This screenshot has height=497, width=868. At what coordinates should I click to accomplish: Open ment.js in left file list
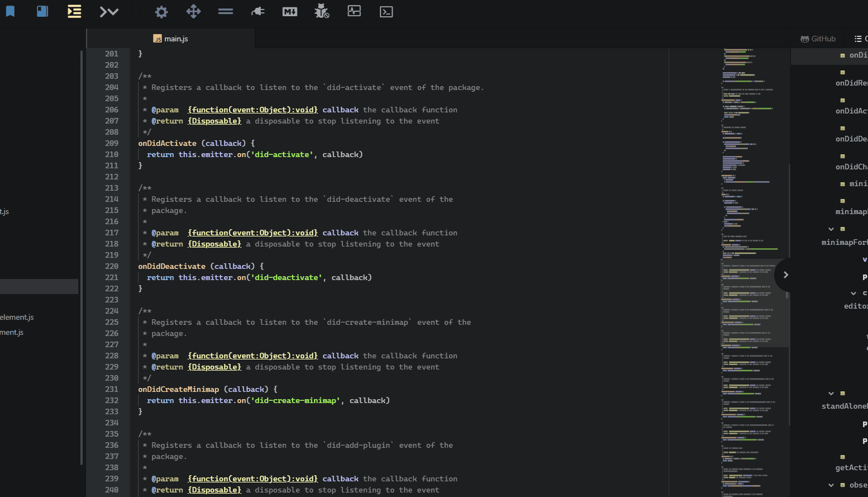tap(12, 332)
